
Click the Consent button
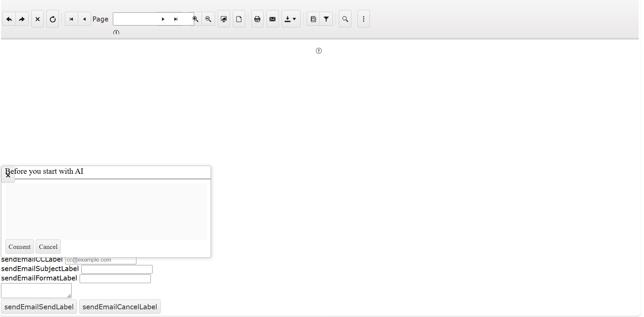(x=19, y=247)
